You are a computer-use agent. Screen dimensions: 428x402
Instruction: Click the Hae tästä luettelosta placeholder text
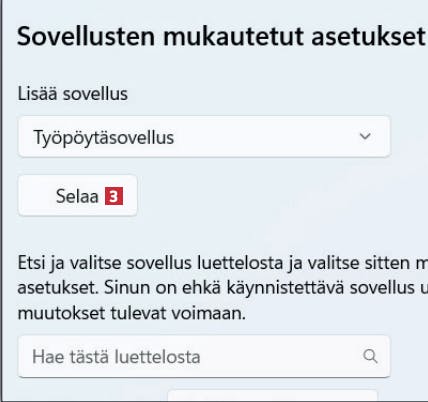[116, 357]
